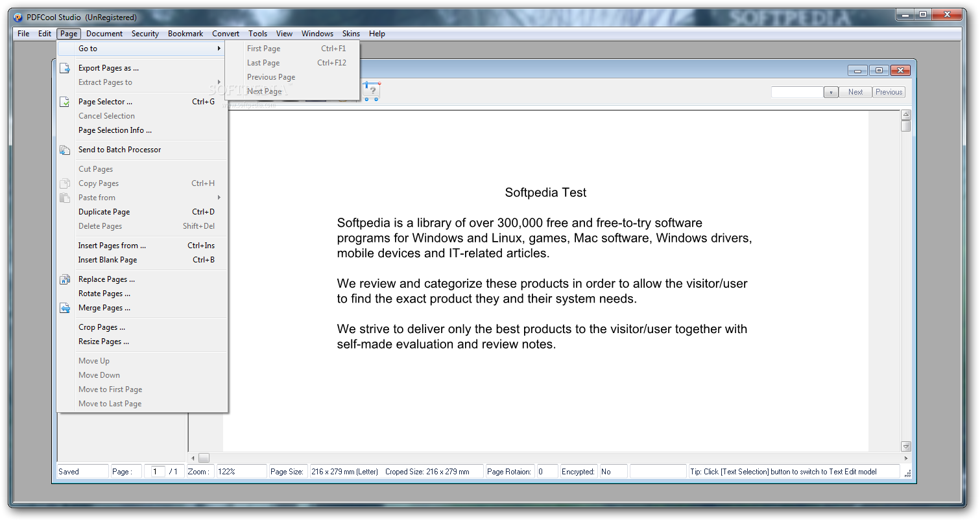The image size is (980, 521).
Task: Open the Document menu
Action: pos(104,34)
